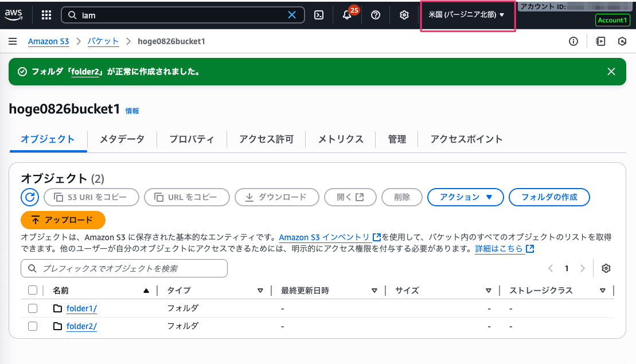This screenshot has height=364, width=636.
Task: Click the AWS logo home icon
Action: (13, 14)
